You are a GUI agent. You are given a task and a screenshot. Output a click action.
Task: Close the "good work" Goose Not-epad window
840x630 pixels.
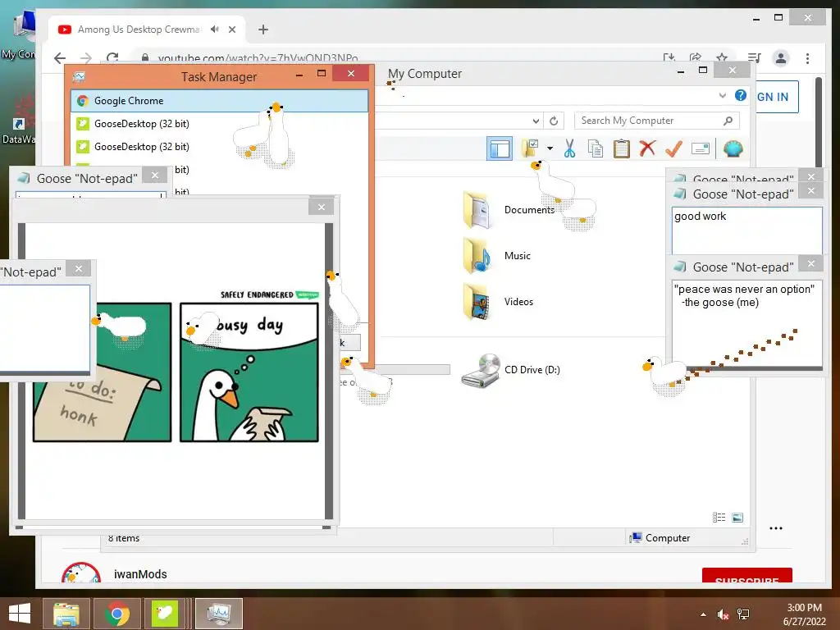[x=811, y=190]
